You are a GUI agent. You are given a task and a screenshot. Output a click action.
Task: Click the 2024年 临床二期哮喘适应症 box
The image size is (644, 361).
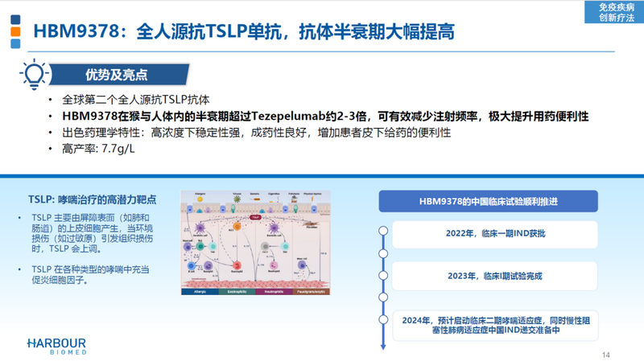click(494, 324)
